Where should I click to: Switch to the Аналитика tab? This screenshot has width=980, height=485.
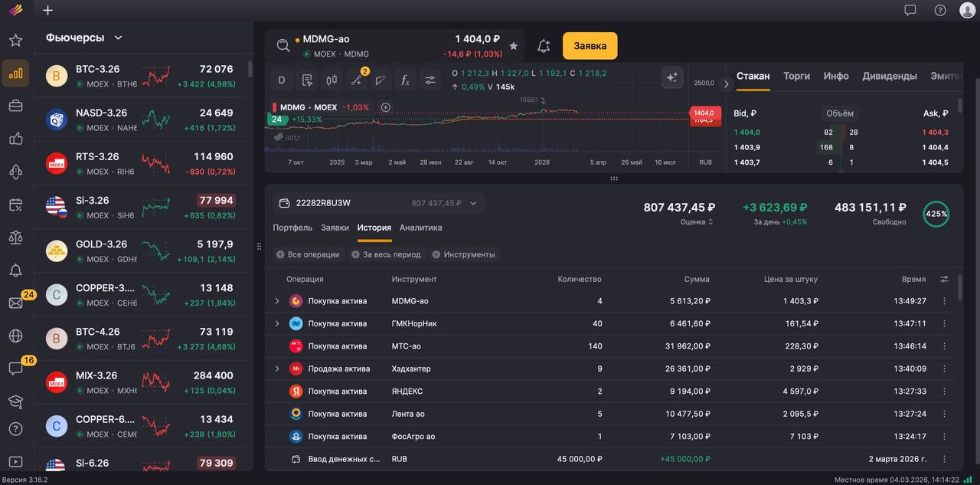coord(420,228)
